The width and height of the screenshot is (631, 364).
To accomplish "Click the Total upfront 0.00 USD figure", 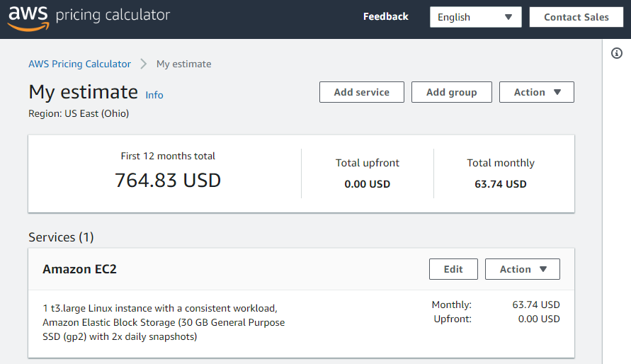I will click(x=367, y=184).
